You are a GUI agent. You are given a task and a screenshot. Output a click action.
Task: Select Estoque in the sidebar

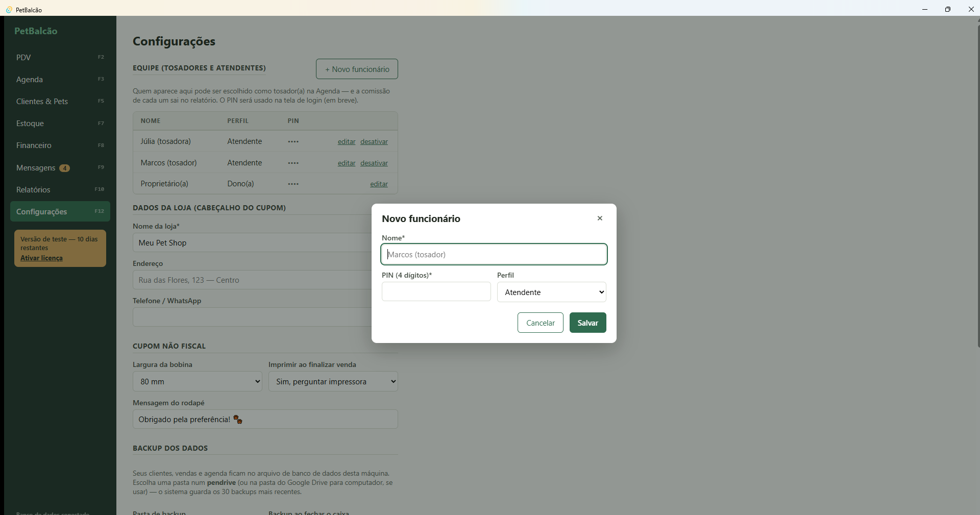pyautogui.click(x=60, y=123)
